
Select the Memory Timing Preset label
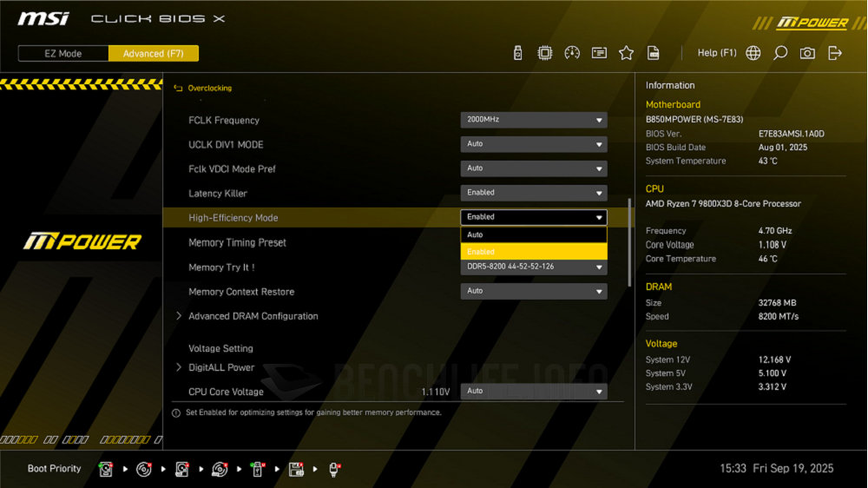[237, 242]
